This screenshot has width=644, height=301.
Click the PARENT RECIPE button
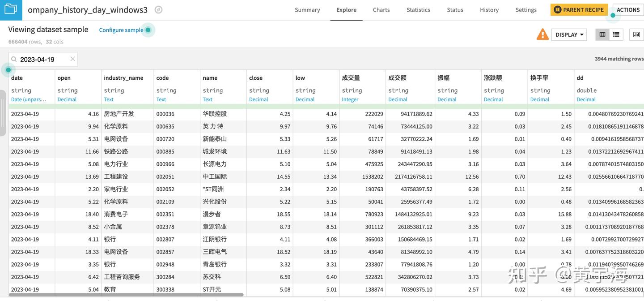[x=579, y=9]
